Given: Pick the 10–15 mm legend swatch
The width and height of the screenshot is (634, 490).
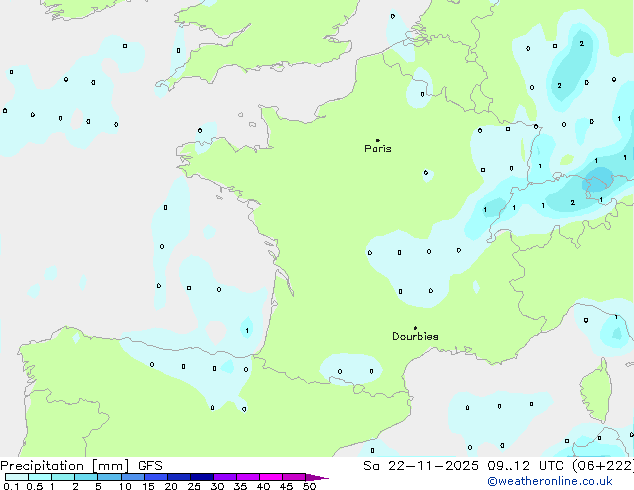Looking at the screenshot, I should pos(133,477).
